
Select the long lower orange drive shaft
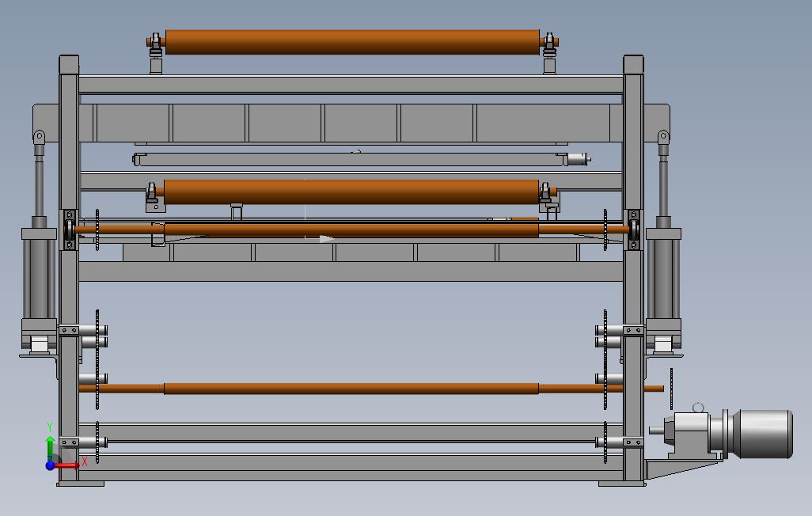(x=371, y=389)
